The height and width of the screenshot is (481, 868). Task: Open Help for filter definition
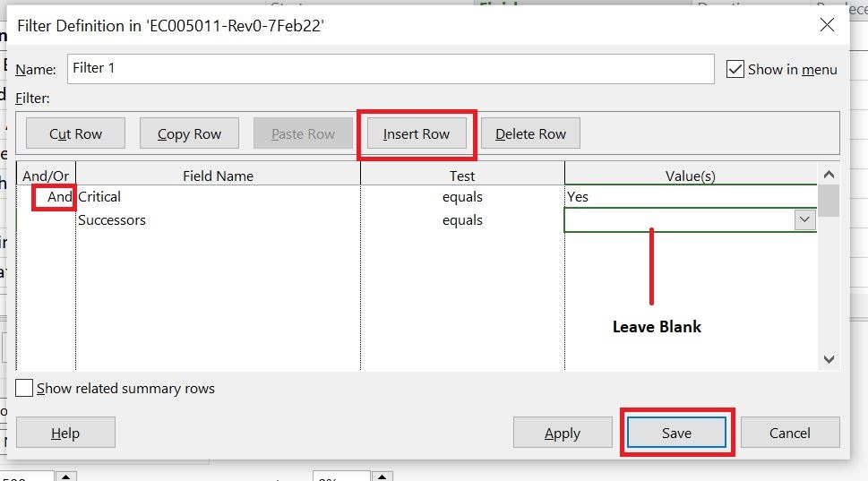[x=65, y=433]
